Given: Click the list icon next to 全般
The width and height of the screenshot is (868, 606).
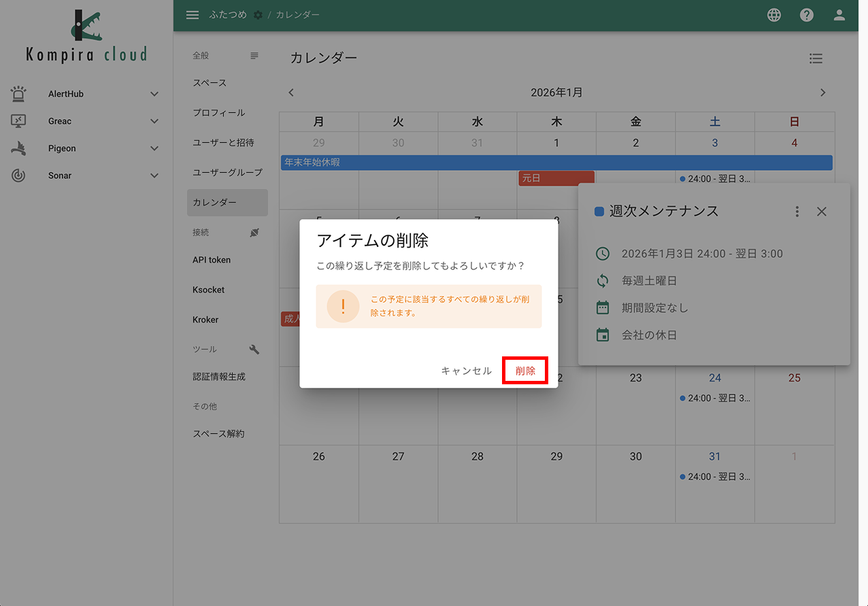Looking at the screenshot, I should pyautogui.click(x=254, y=55).
